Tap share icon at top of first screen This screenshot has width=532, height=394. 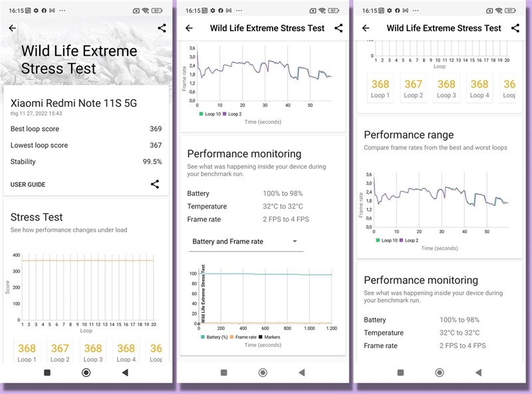click(162, 28)
